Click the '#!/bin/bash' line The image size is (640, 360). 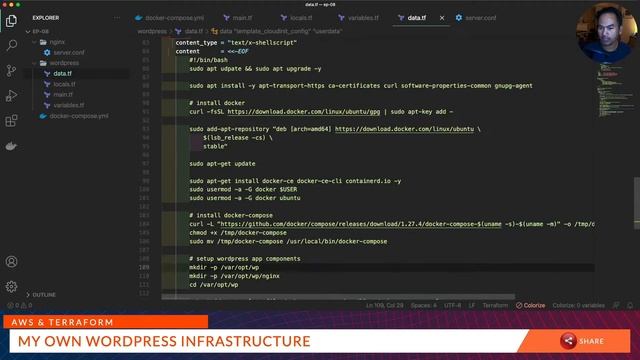click(209, 60)
